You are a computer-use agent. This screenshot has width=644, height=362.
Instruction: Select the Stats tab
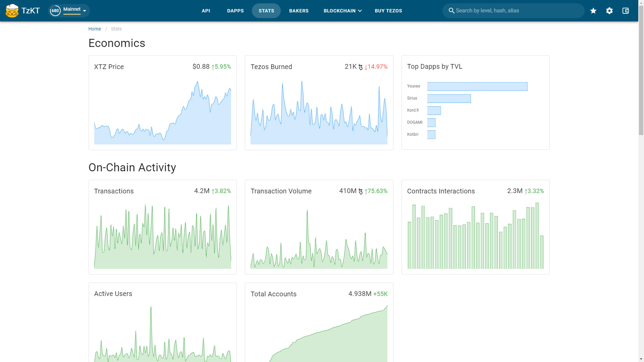(266, 11)
